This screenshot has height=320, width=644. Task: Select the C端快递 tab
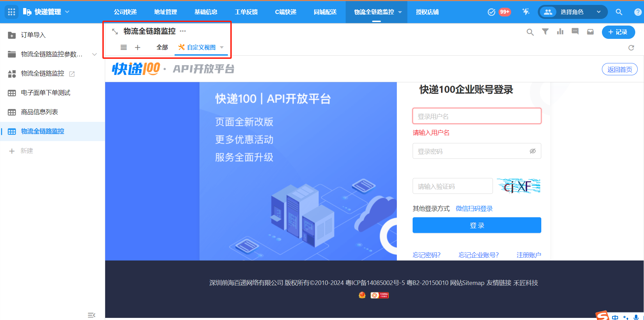click(x=286, y=12)
